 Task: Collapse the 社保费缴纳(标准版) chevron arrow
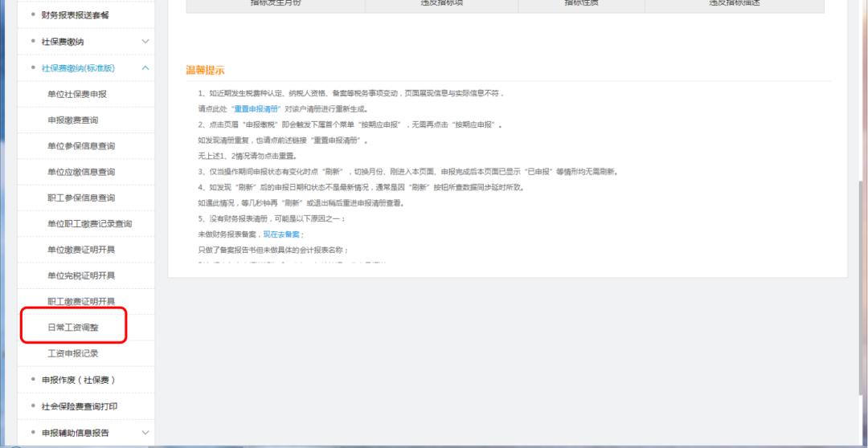click(145, 68)
